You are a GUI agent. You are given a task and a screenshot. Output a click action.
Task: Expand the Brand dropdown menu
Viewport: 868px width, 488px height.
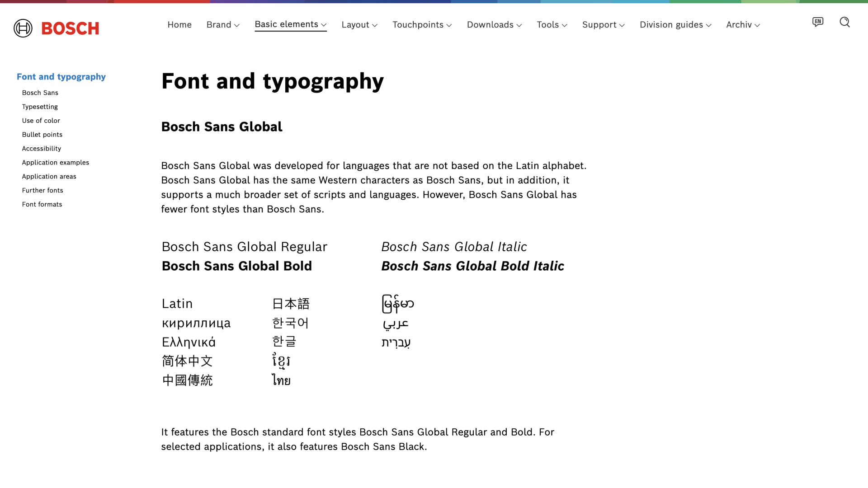click(223, 25)
